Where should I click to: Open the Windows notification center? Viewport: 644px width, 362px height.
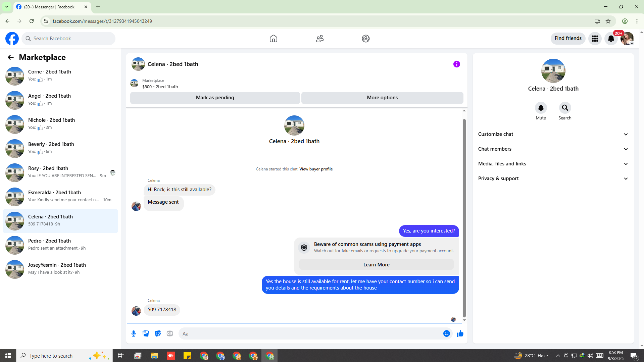click(x=634, y=356)
